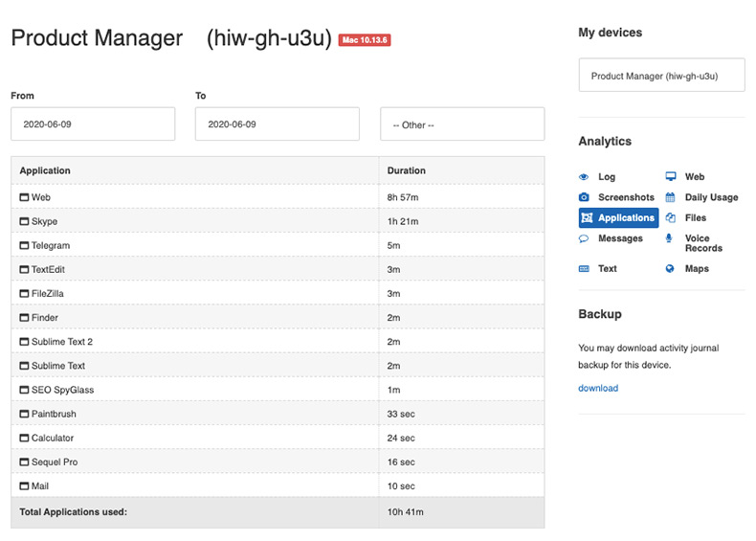
Task: Click the 16 sec duration value
Action: coord(401,462)
